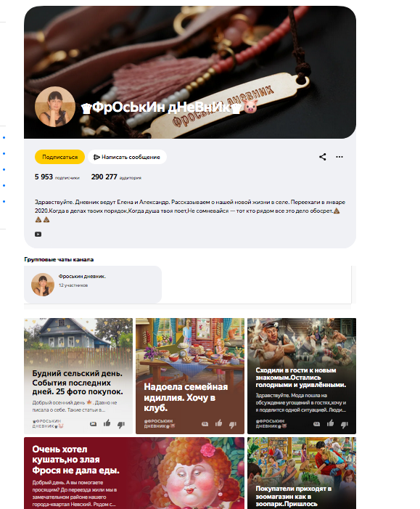The image size is (420, 509).
Task: Click the yellow Подписаться button
Action: [59, 157]
